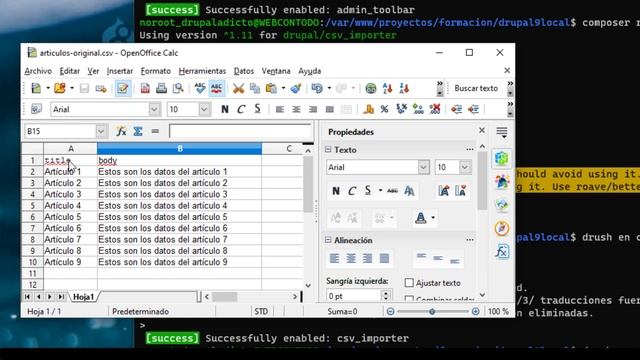
Task: Open font name dropdown in formatting toolbar
Action: pyautogui.click(x=154, y=109)
